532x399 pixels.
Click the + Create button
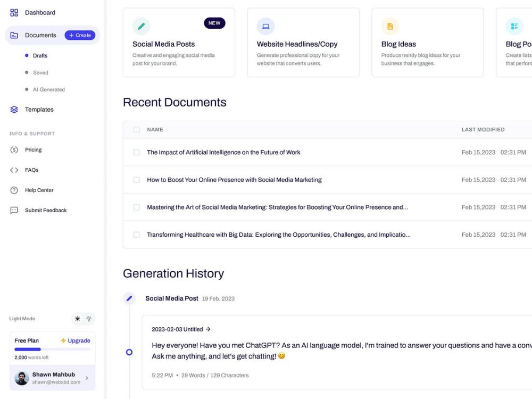tap(80, 35)
